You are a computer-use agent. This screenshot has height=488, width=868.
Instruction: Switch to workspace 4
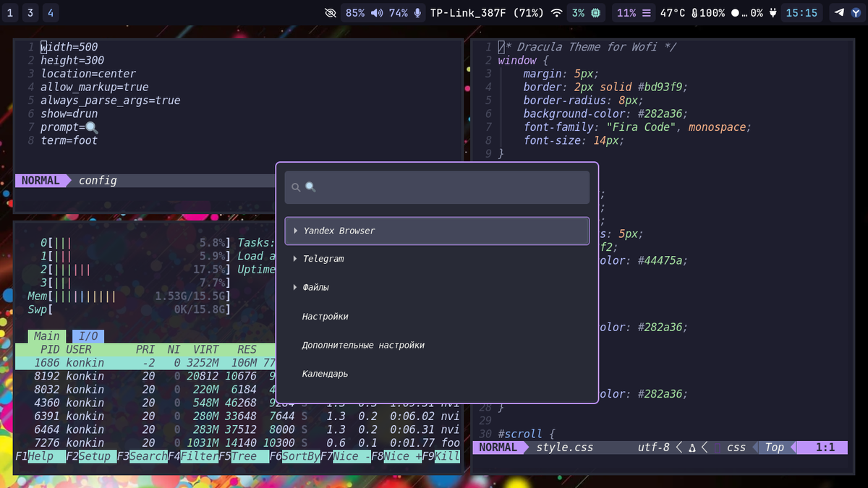coord(51,12)
